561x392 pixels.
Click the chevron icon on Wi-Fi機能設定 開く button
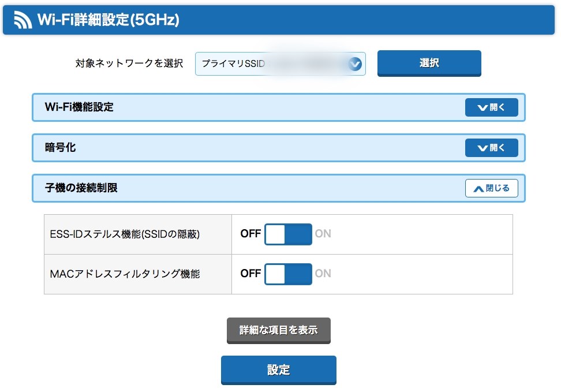point(482,107)
